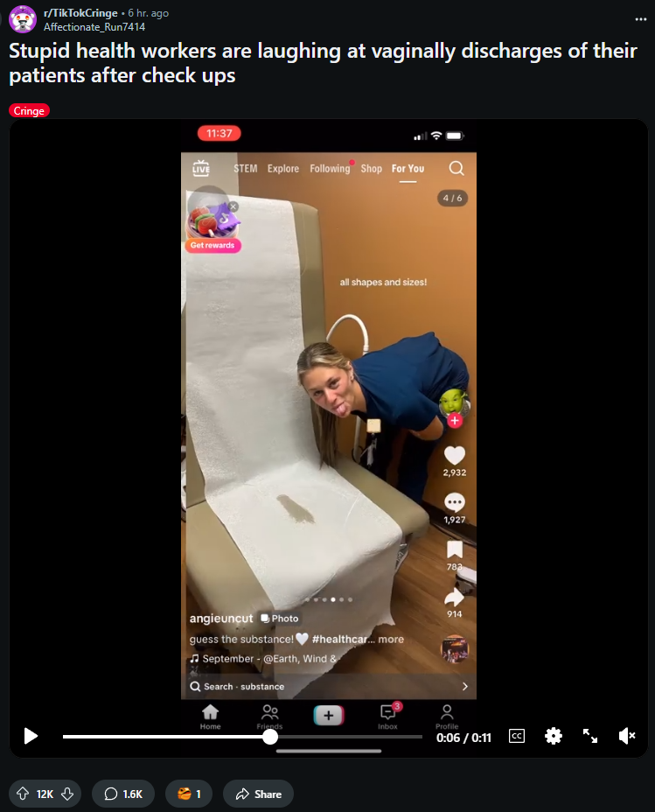Click the video timestamp display
This screenshot has width=655, height=812.
coord(463,738)
